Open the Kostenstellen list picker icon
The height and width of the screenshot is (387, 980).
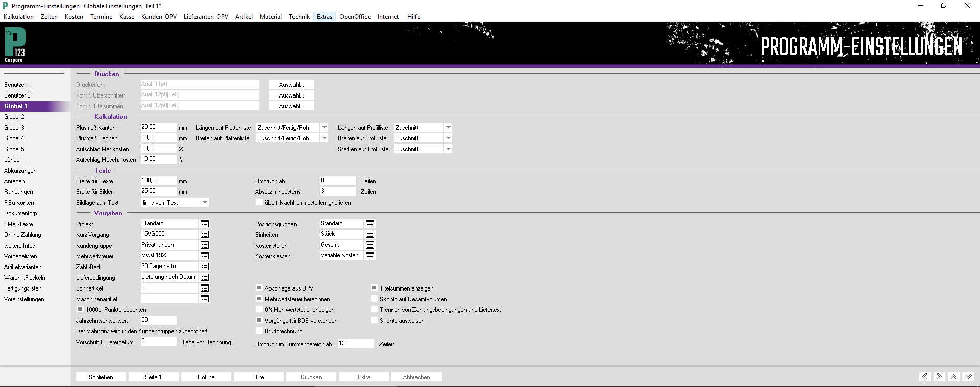pyautogui.click(x=370, y=245)
